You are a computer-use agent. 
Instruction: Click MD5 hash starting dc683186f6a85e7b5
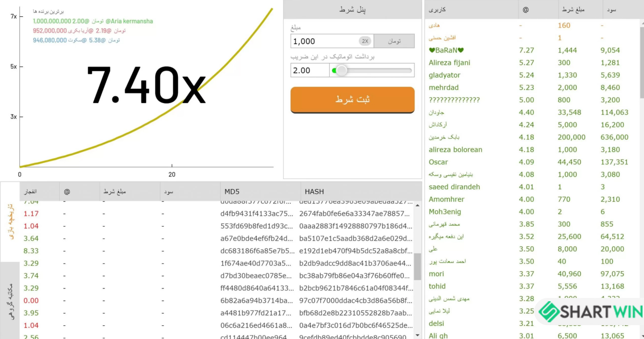257,251
